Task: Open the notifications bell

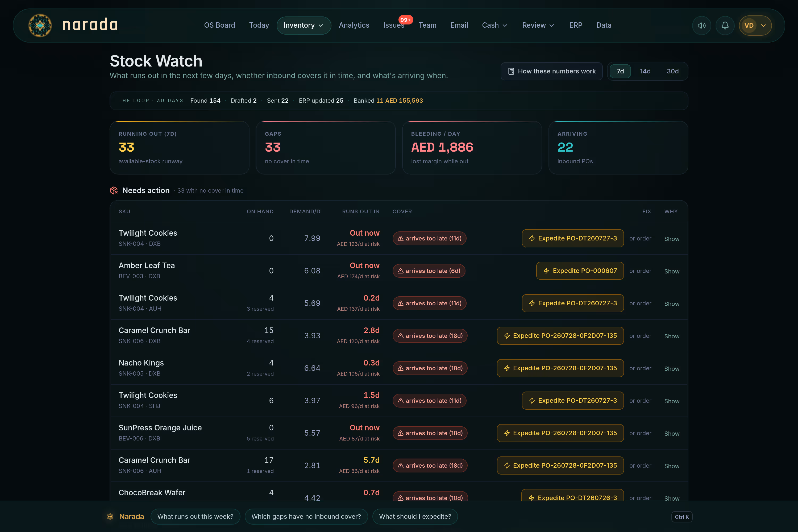Action: coord(725,26)
